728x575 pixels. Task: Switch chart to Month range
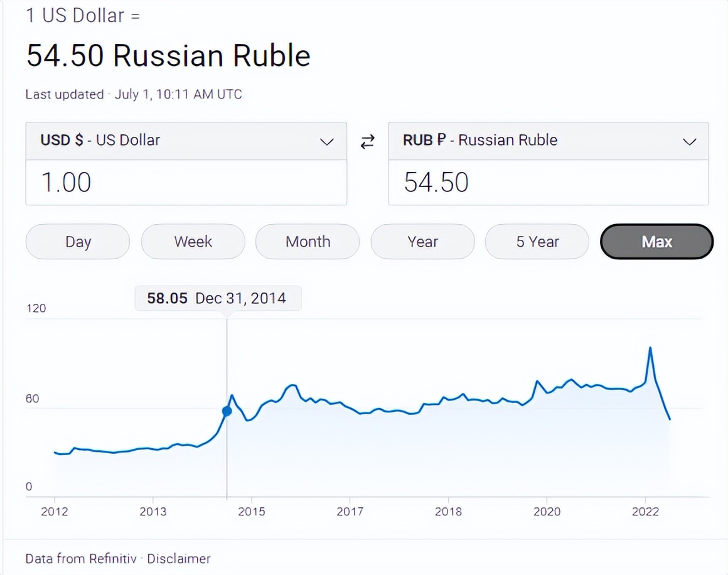pos(308,242)
